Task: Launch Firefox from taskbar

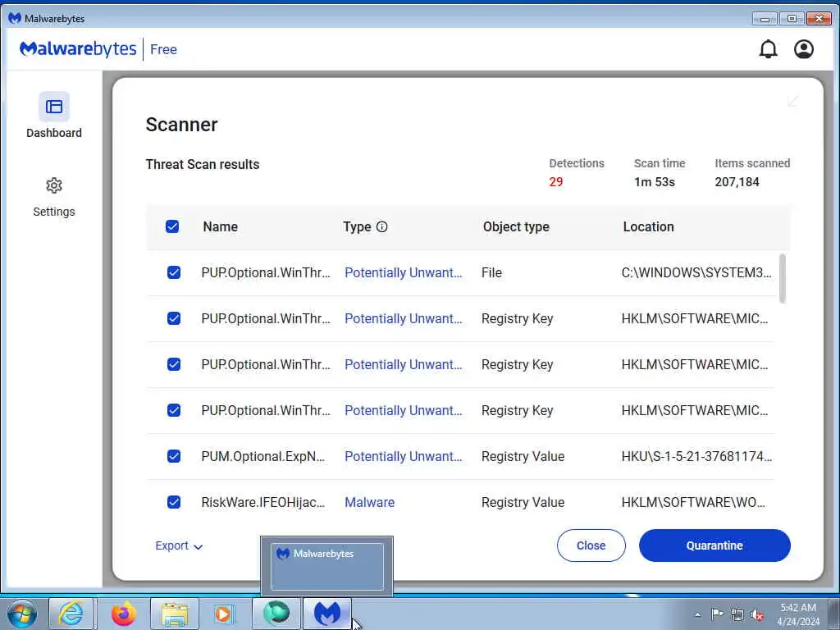Action: point(124,614)
